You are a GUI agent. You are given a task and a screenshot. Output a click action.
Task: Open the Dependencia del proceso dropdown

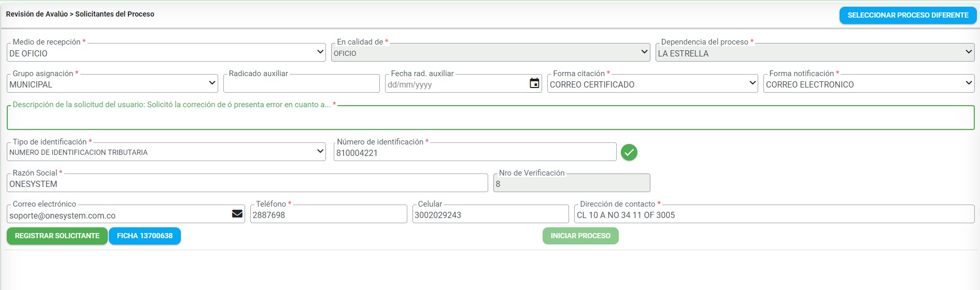coord(814,53)
